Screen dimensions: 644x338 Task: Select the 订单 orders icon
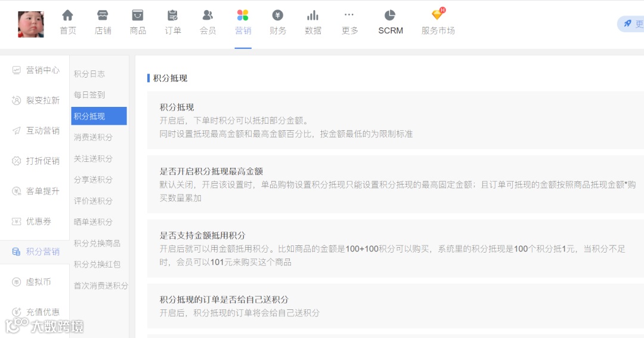[x=172, y=16]
